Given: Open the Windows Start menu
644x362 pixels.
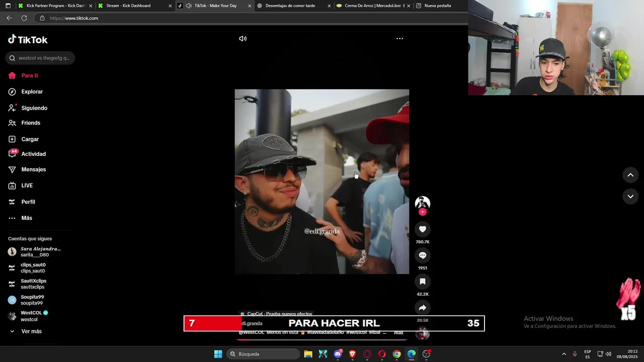Looking at the screenshot, I should [218, 354].
